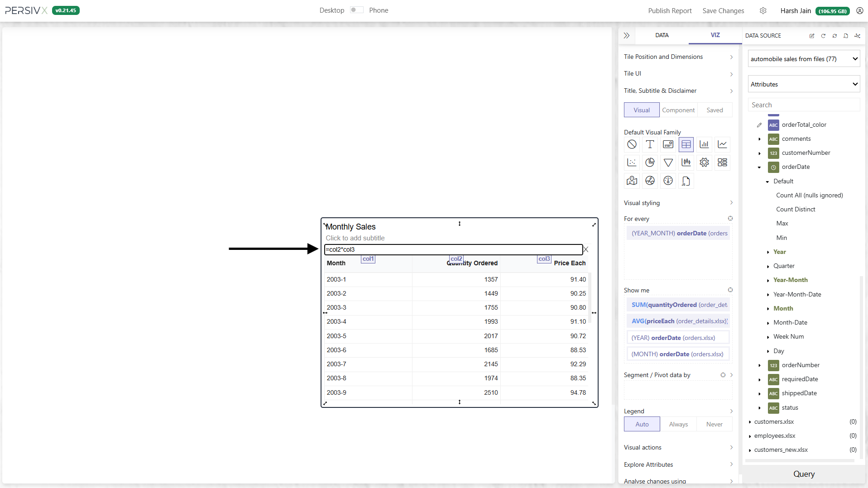
Task: Open the data source relationship graph icon
Action: point(857,36)
